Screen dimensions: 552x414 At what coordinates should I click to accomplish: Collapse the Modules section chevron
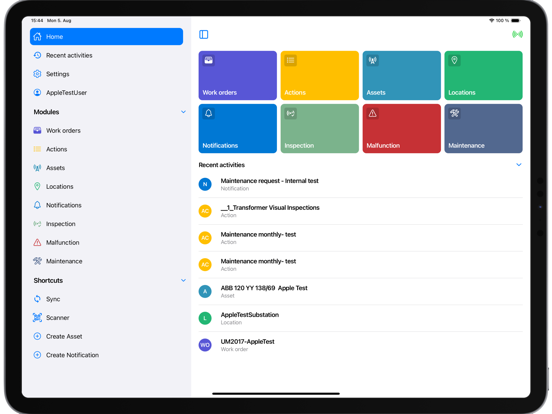coord(183,112)
